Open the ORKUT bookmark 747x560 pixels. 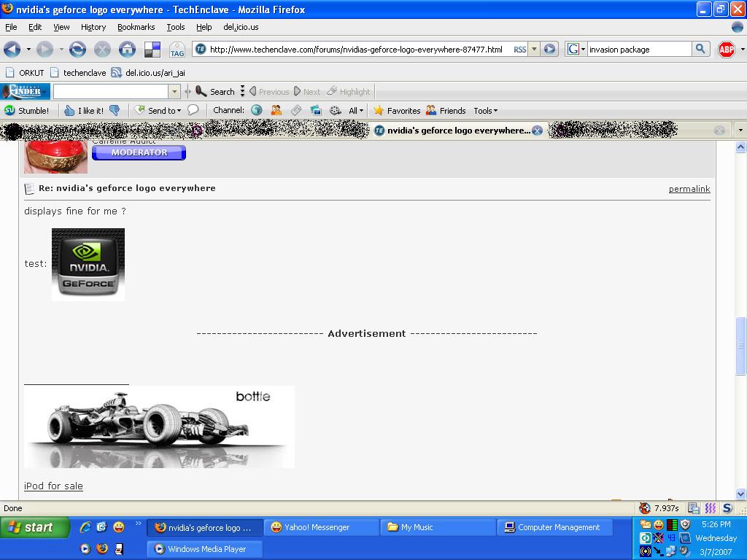[x=25, y=72]
